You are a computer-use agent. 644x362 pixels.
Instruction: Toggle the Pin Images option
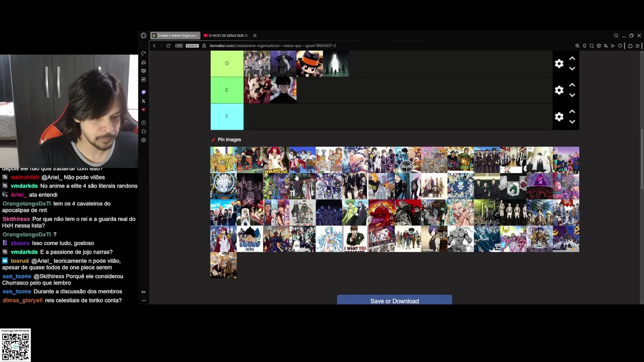(226, 139)
